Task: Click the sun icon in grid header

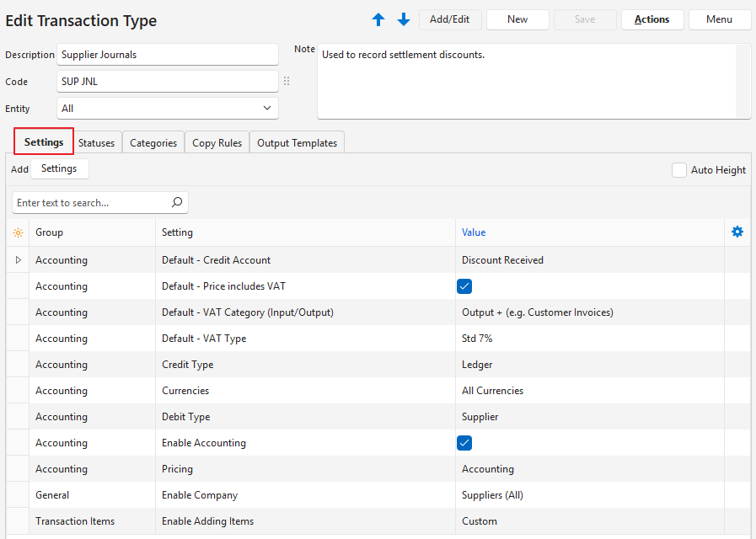Action: [18, 232]
